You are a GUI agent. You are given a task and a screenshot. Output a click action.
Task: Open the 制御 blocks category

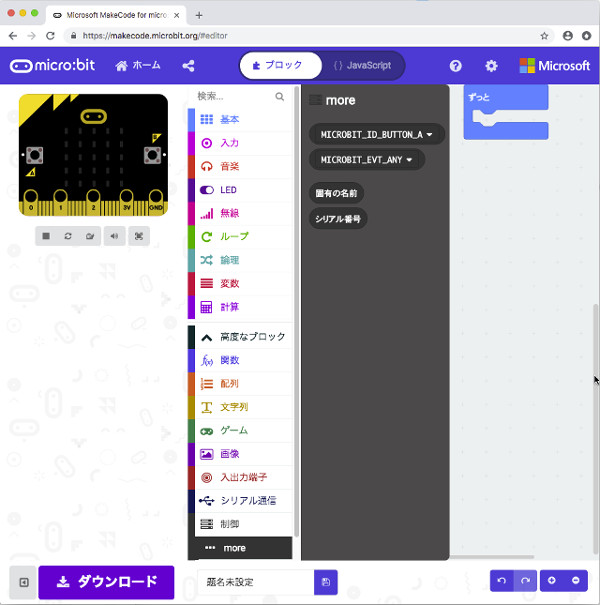pyautogui.click(x=241, y=524)
